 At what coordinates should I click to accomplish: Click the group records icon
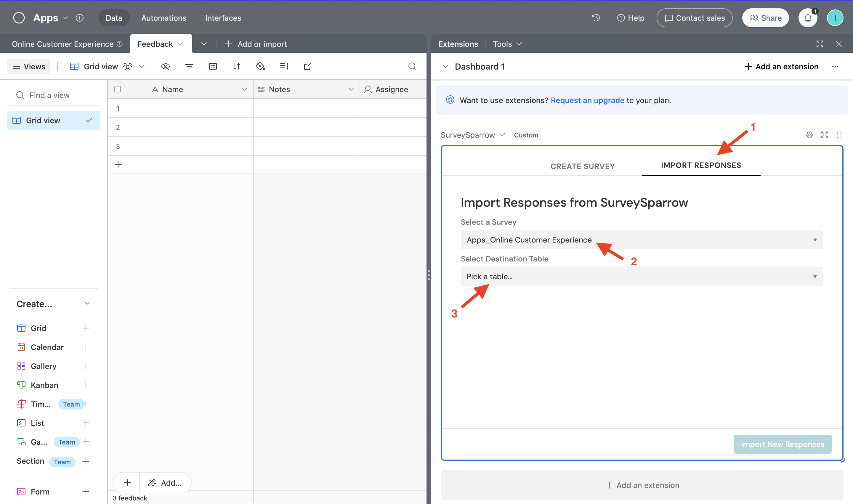213,66
